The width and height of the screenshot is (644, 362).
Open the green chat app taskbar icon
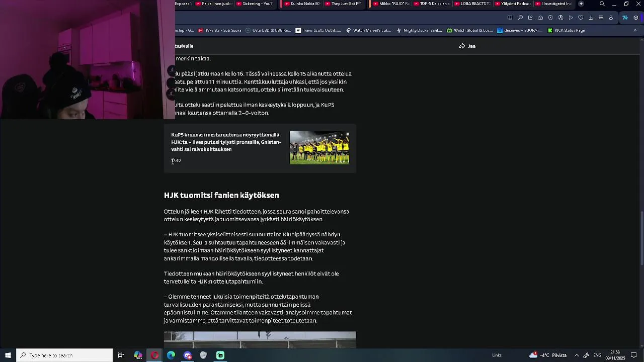220,355
